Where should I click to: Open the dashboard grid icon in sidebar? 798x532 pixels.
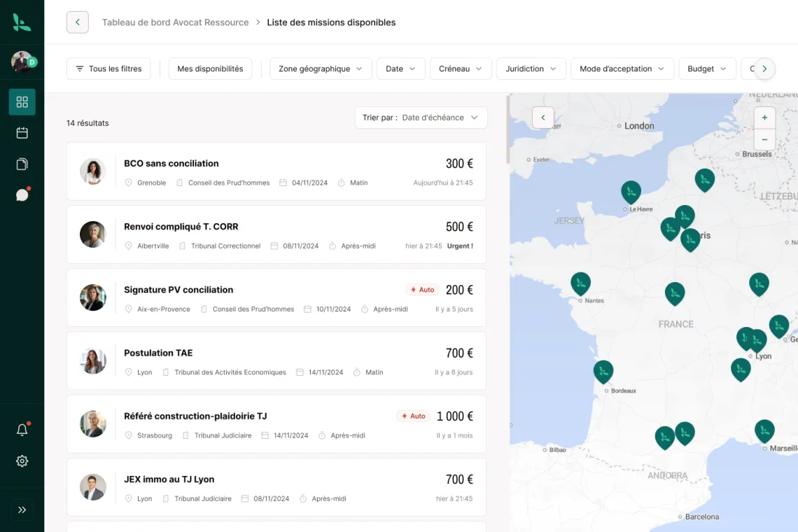pos(22,101)
